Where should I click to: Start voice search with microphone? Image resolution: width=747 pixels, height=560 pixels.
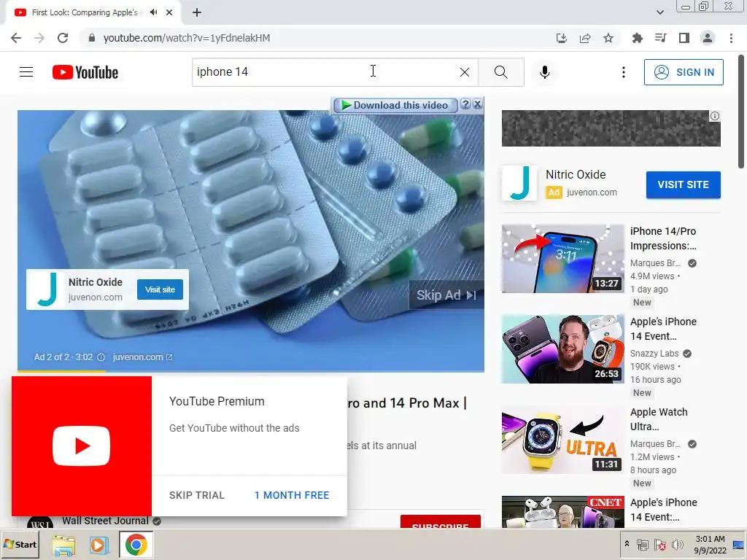[545, 72]
